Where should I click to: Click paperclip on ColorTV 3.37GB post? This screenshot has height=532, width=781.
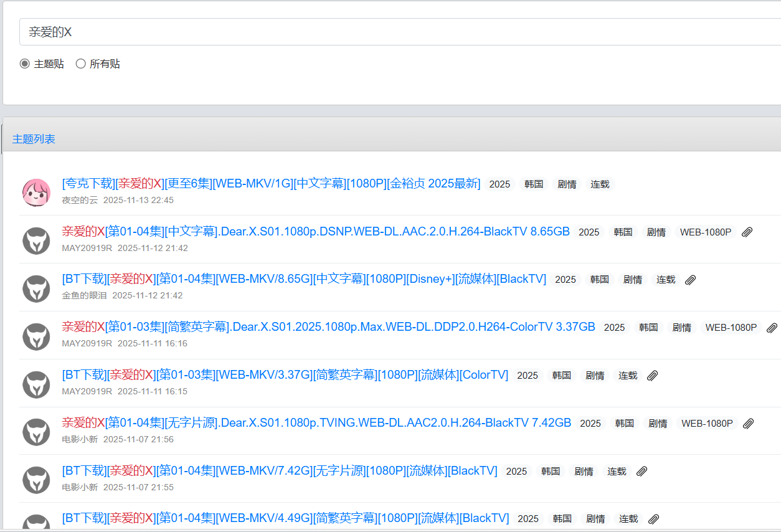click(x=772, y=328)
